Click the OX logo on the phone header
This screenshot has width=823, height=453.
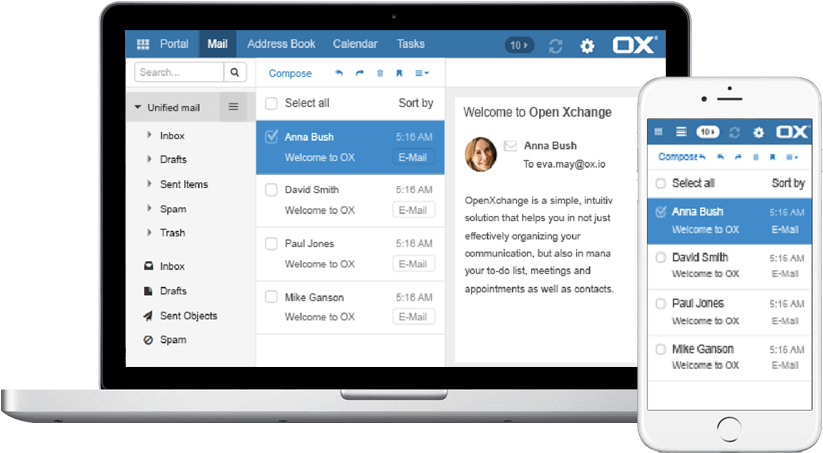coord(793,132)
